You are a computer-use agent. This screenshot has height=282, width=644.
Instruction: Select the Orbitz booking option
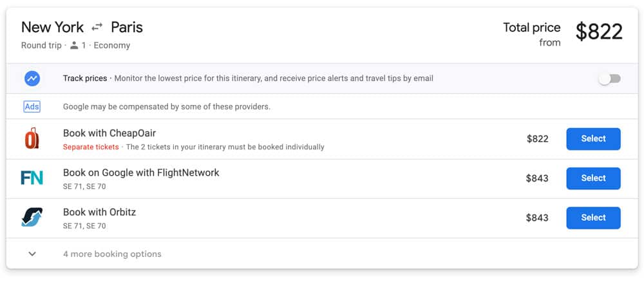593,218
